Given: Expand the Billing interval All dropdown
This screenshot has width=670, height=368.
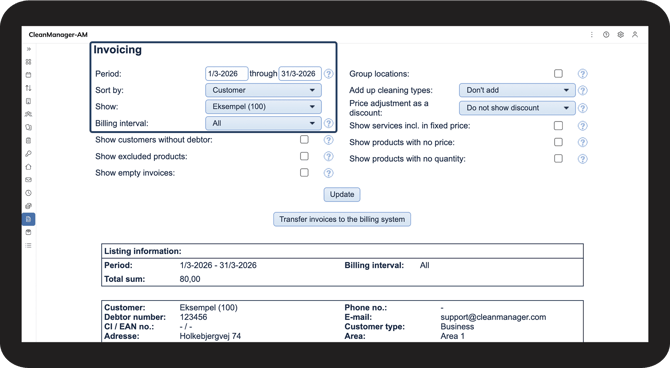Looking at the screenshot, I should click(263, 123).
